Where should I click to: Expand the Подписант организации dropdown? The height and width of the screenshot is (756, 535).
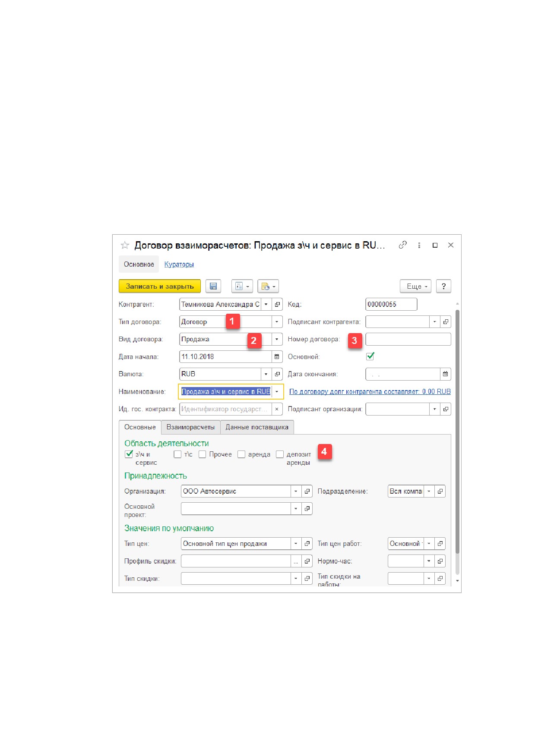tap(435, 409)
